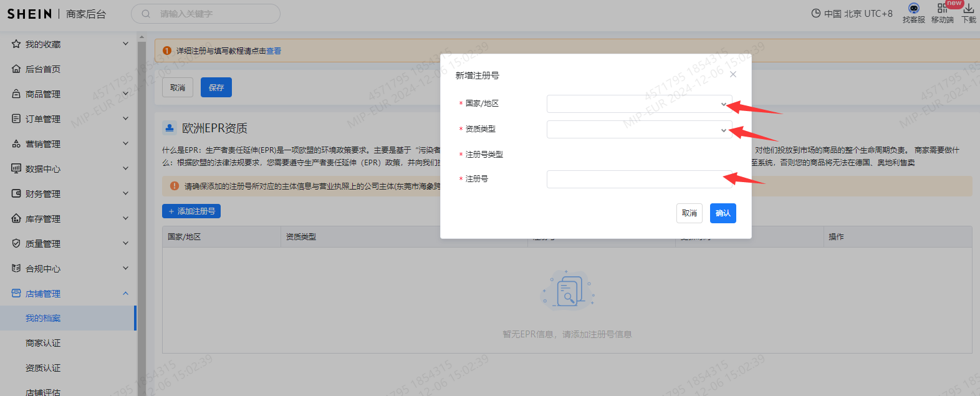Open the 移动端 QR icon
The width and height of the screenshot is (980, 396).
[942, 8]
